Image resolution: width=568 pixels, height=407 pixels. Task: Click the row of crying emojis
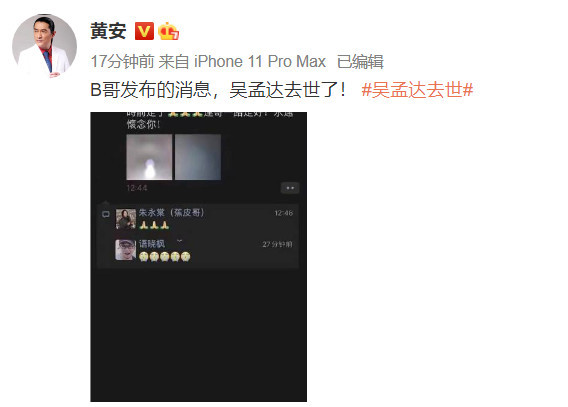[x=165, y=256]
